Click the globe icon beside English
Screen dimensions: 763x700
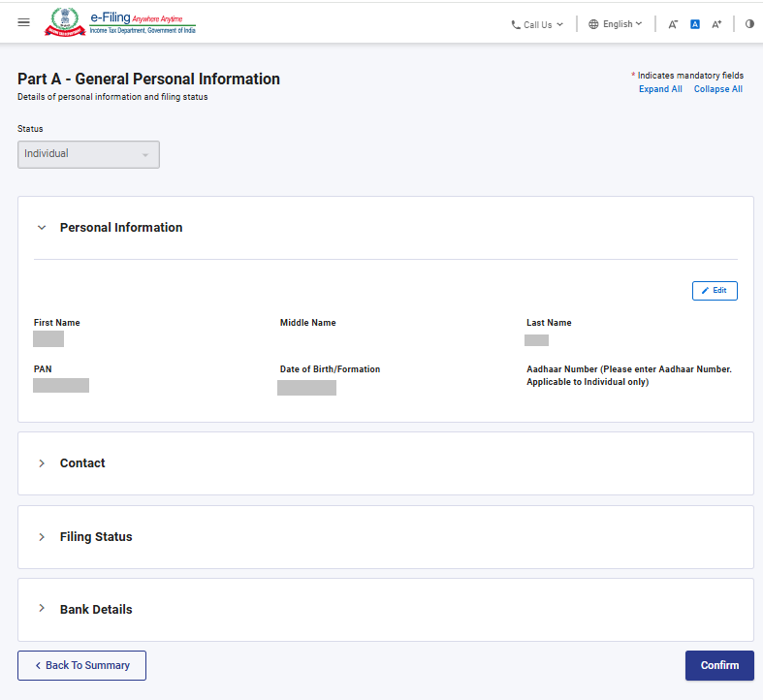coord(593,24)
